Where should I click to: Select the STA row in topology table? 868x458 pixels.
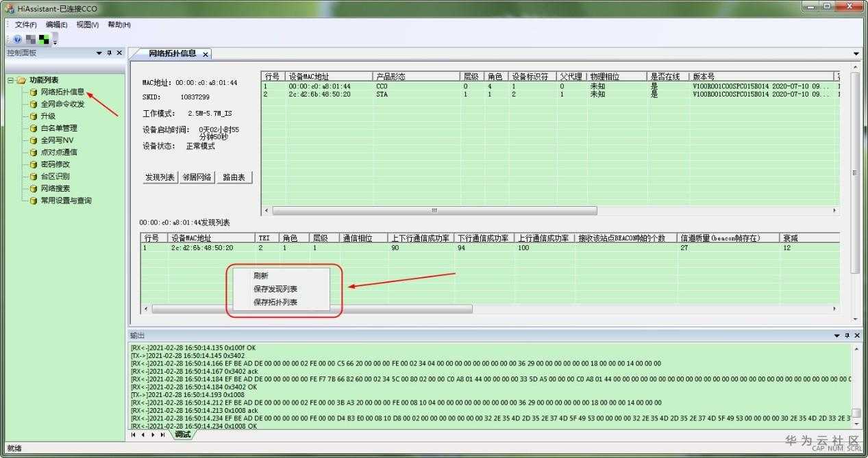click(x=550, y=94)
